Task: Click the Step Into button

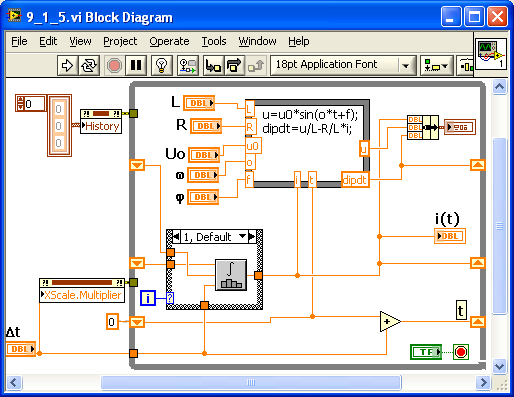Action: coord(213,65)
